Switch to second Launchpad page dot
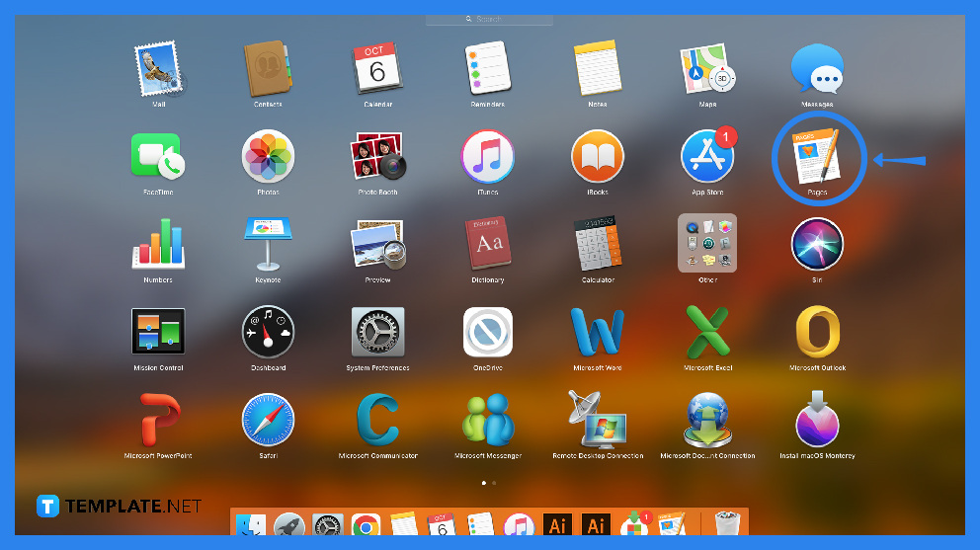The width and height of the screenshot is (980, 550). pos(494,483)
